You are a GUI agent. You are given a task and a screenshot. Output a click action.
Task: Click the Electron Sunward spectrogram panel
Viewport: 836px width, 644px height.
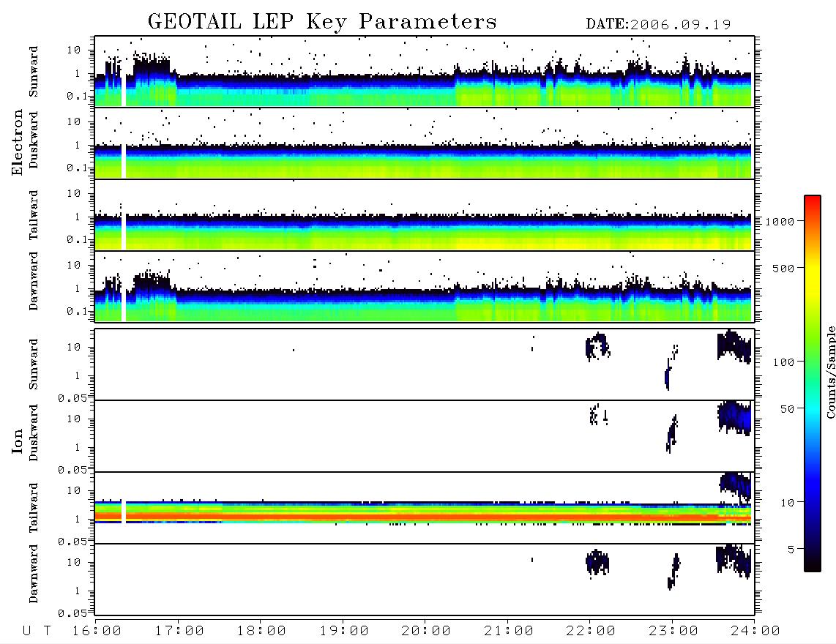(x=425, y=72)
